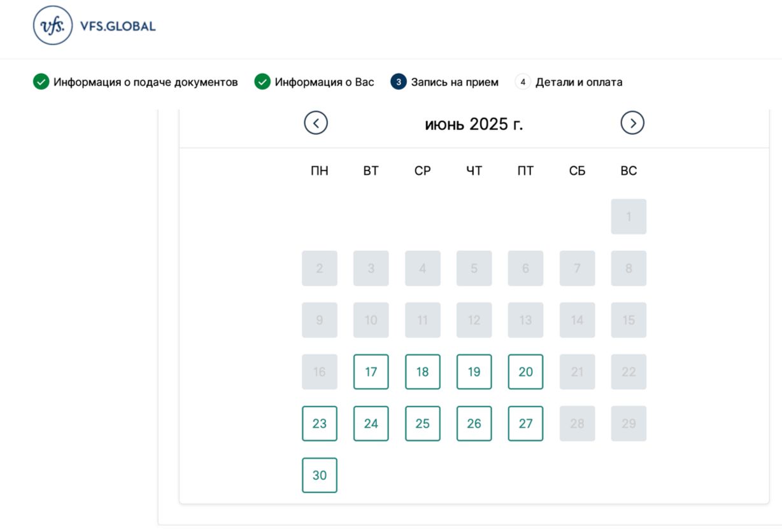
Task: Click step 3 number circle
Action: 399,82
